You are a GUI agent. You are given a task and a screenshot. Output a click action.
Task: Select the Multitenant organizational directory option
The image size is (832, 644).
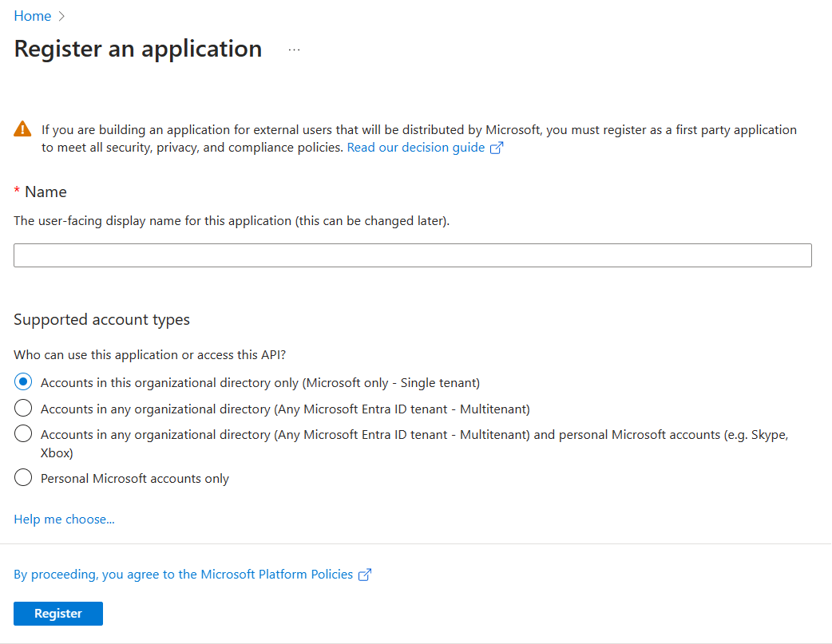23,408
